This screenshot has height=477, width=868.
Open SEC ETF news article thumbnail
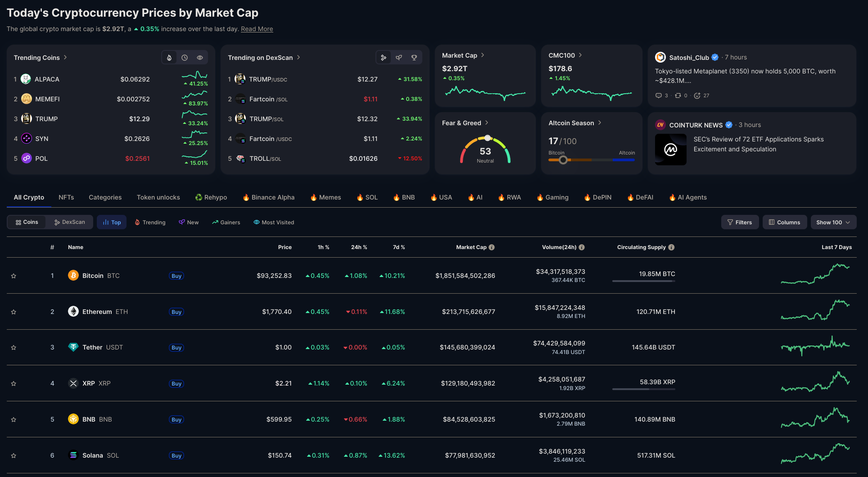point(671,149)
